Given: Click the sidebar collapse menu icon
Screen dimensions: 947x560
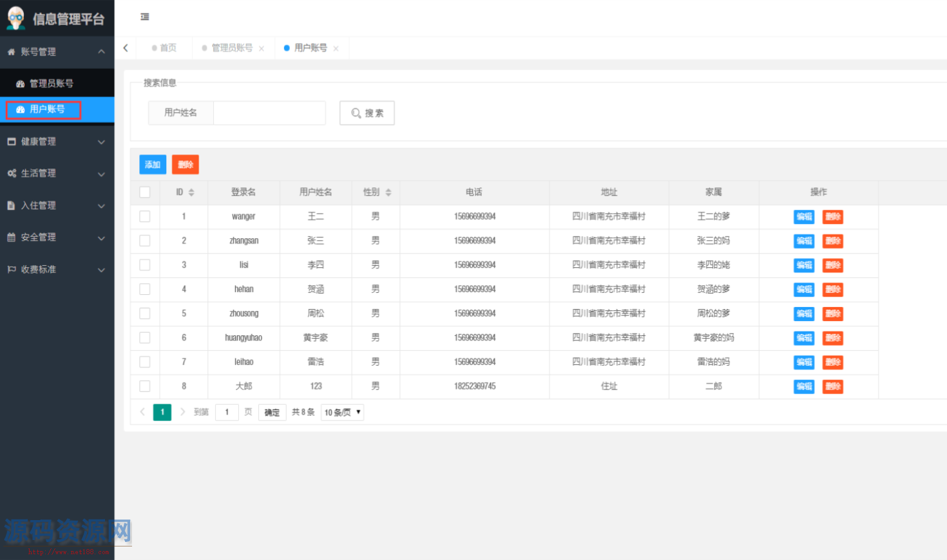Looking at the screenshot, I should pos(145,17).
